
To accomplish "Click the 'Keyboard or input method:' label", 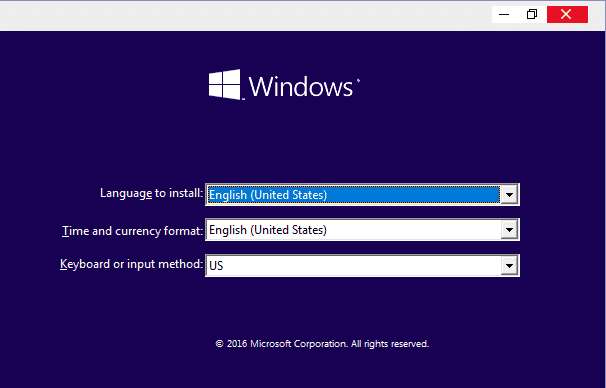I will tap(131, 264).
